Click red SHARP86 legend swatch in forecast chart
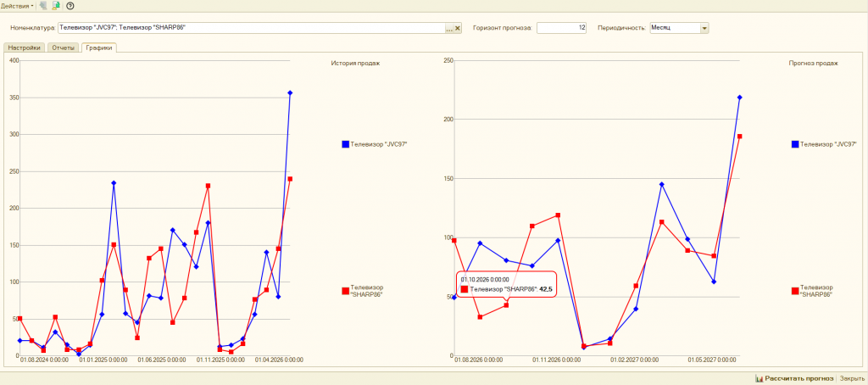The image size is (868, 385). 795,291
